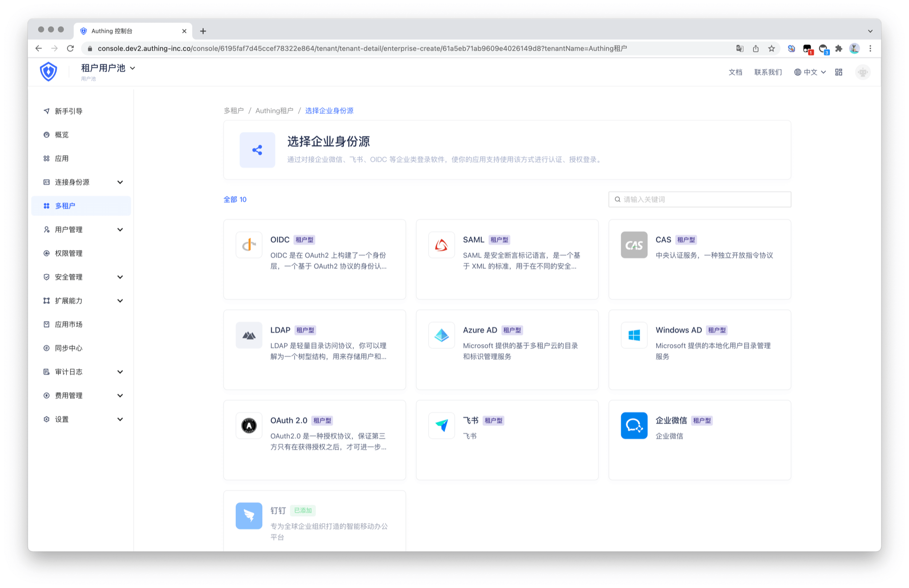Open the 企业微信 chat bubble icon
The image size is (909, 588).
pos(634,426)
